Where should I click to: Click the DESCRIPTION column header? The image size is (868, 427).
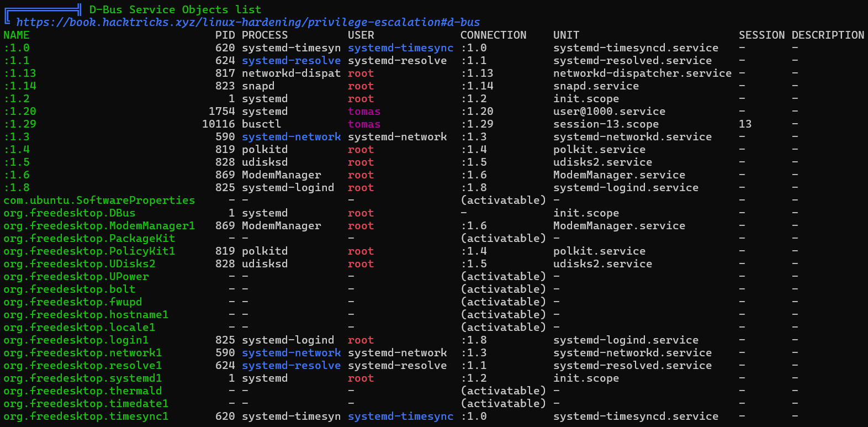tap(828, 35)
